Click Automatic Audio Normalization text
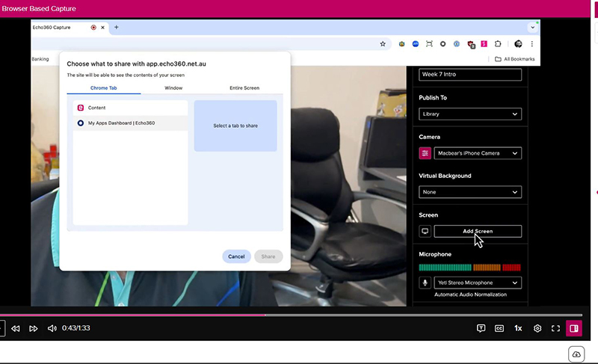Viewport: 598px width, 364px height. tap(470, 294)
